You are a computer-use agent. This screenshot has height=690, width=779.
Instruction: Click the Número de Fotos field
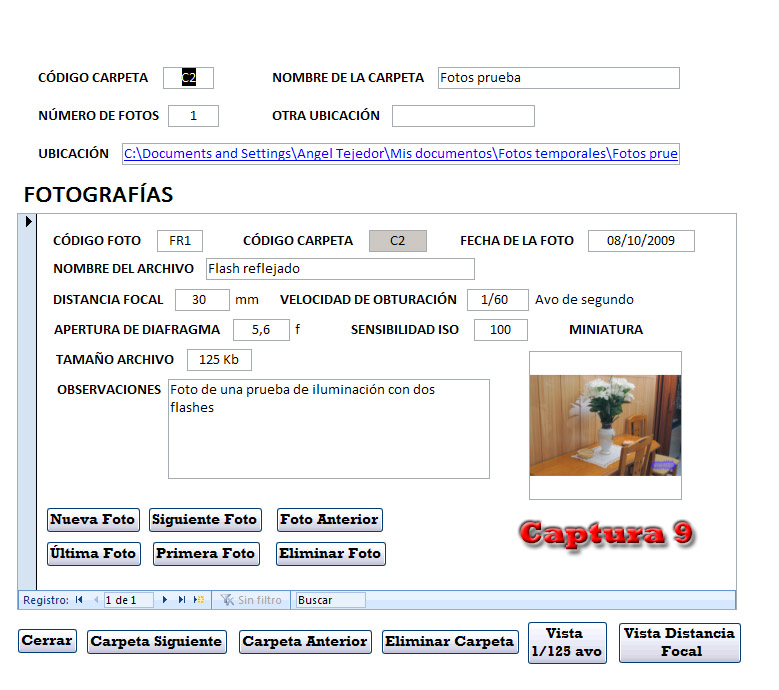pos(193,116)
